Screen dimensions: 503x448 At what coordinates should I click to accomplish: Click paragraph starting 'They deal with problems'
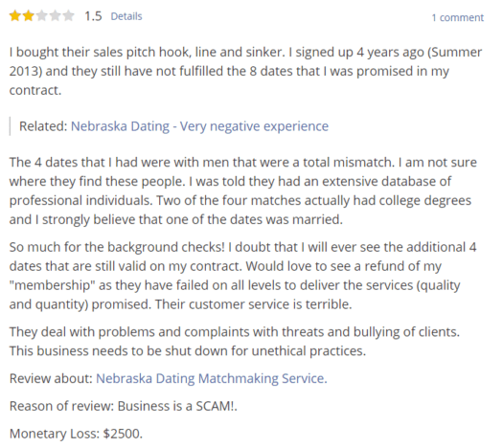pos(235,342)
